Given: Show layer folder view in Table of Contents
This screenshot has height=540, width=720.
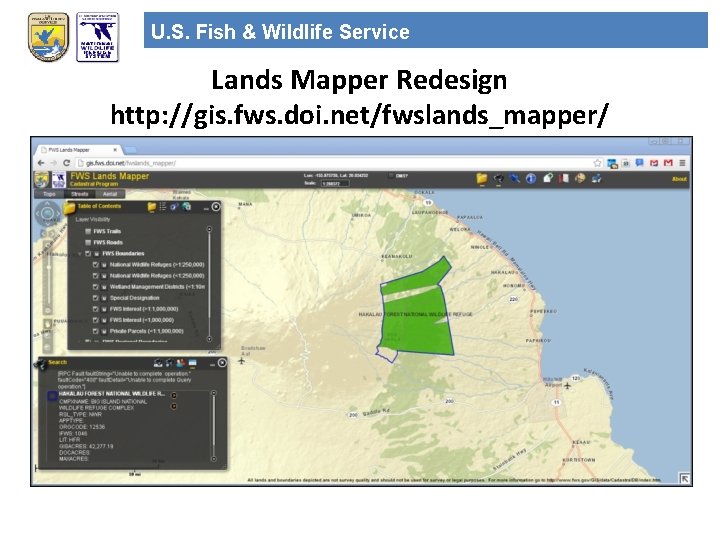Looking at the screenshot, I should tap(152, 207).
